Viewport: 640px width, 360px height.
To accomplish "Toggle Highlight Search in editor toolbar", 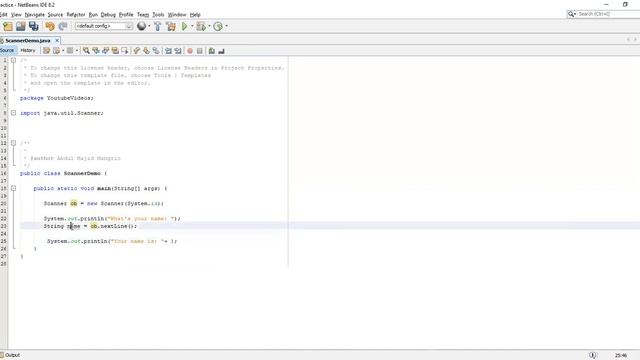I will (x=116, y=51).
